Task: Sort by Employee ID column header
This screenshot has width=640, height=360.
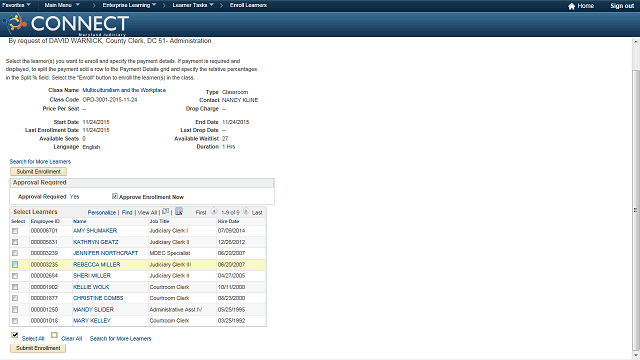Action: (x=45, y=222)
